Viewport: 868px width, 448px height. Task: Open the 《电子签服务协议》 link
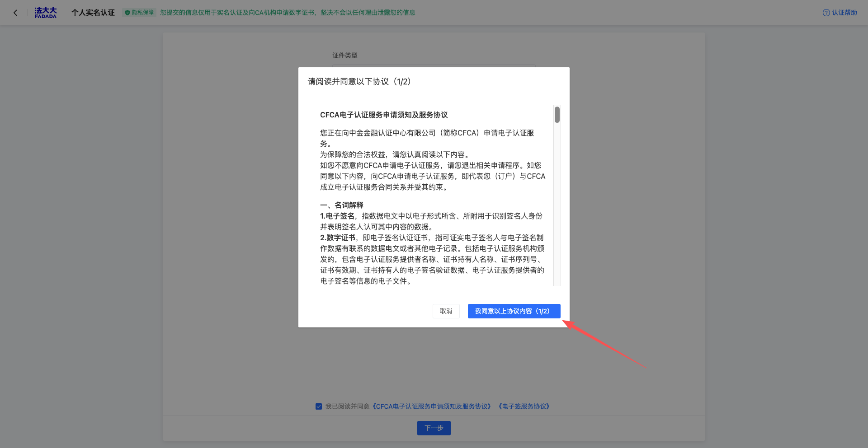click(x=524, y=406)
